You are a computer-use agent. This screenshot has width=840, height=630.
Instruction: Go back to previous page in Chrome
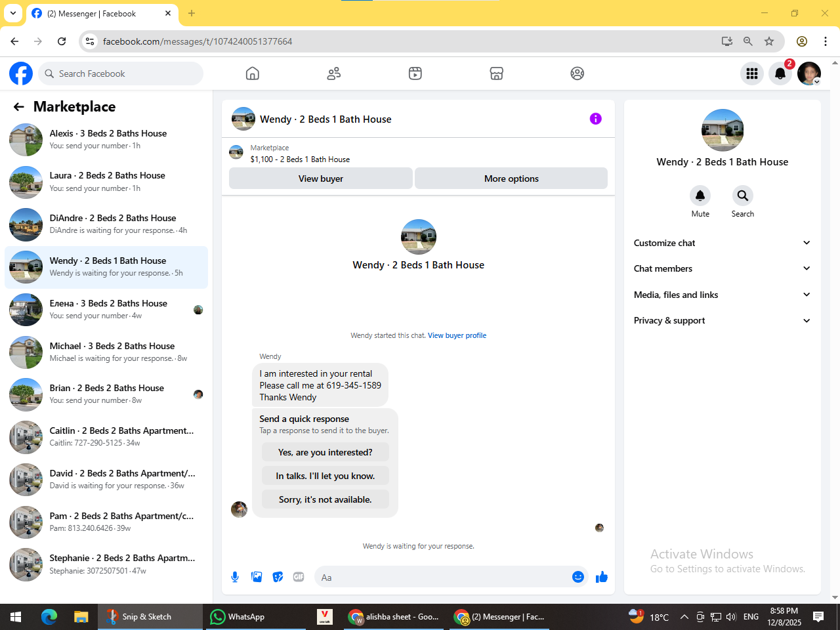tap(15, 41)
